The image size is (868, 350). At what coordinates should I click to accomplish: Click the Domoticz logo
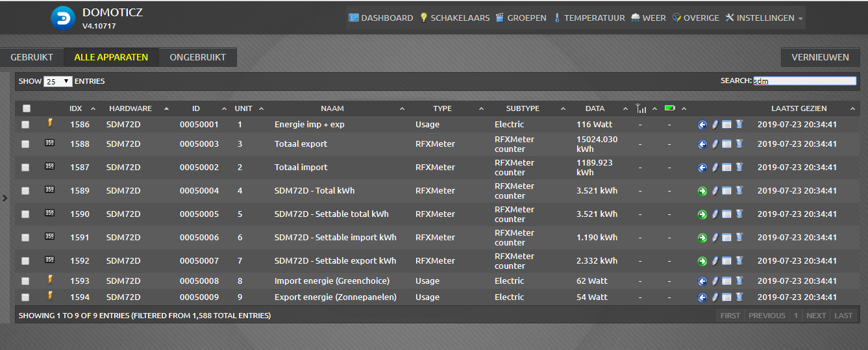coord(63,18)
